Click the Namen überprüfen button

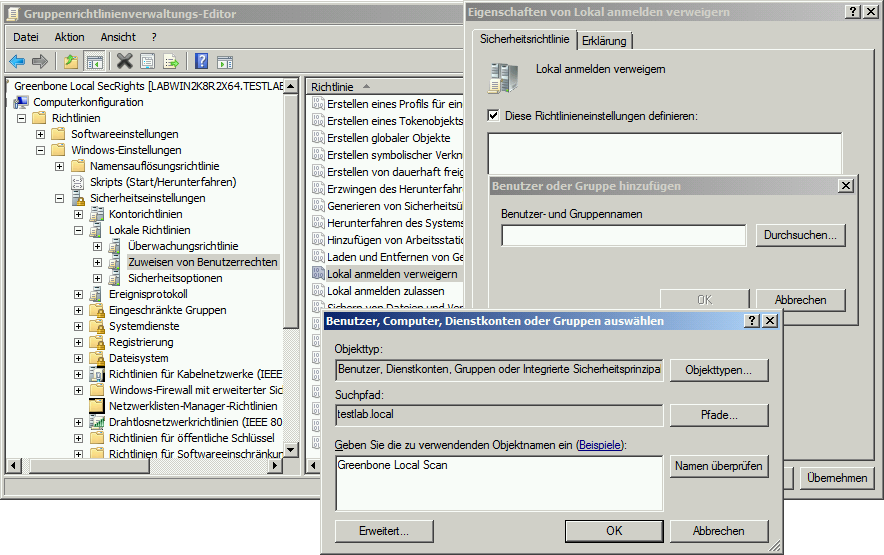click(x=719, y=466)
